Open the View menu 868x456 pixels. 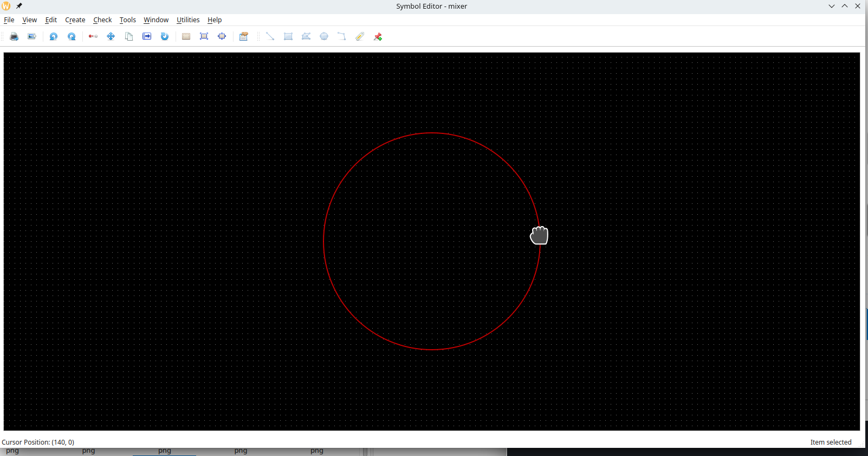(29, 20)
